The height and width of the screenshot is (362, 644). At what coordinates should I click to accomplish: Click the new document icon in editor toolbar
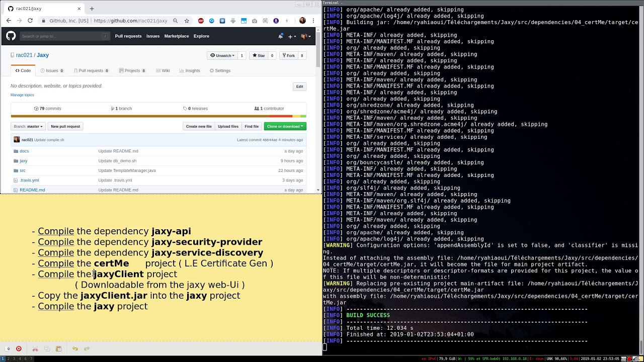click(8, 348)
